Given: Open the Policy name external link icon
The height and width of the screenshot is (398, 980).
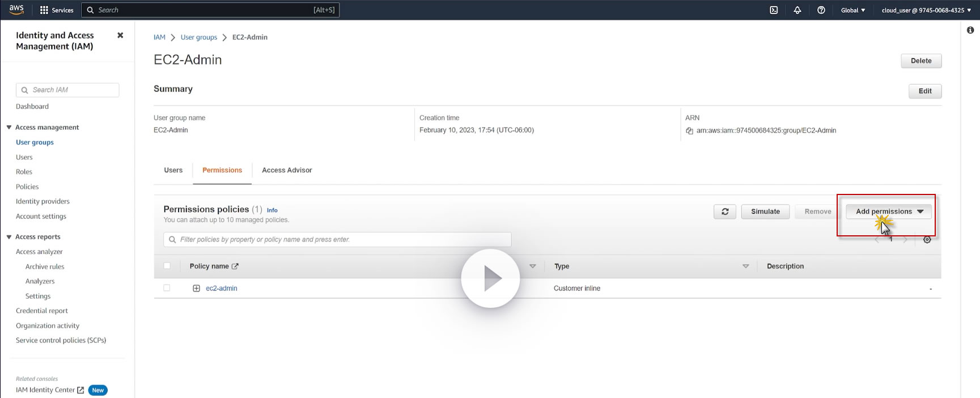Looking at the screenshot, I should coord(235,266).
